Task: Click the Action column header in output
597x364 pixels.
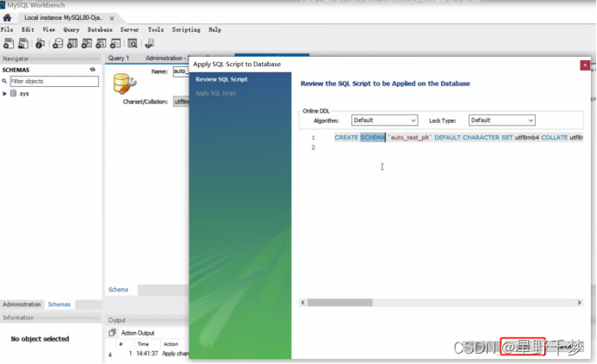Action: point(171,344)
